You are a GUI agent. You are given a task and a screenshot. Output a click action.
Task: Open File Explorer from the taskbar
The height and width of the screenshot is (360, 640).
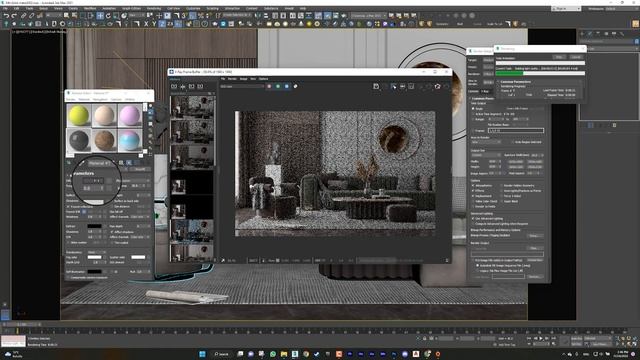pos(284,354)
